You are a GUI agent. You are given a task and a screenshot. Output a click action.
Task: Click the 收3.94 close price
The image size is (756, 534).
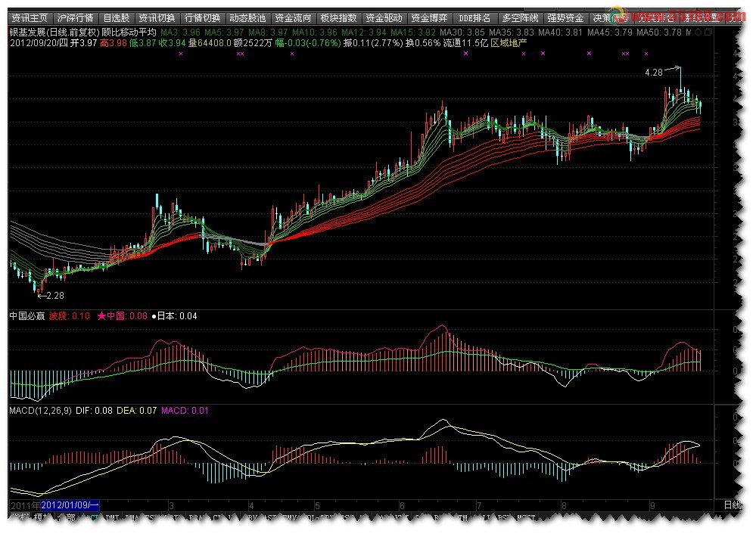coord(173,43)
